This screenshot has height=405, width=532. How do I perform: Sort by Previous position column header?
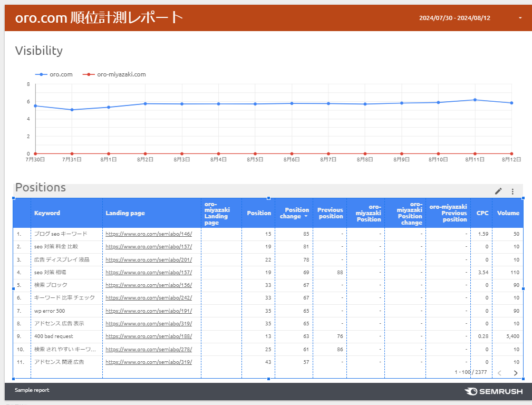point(330,213)
